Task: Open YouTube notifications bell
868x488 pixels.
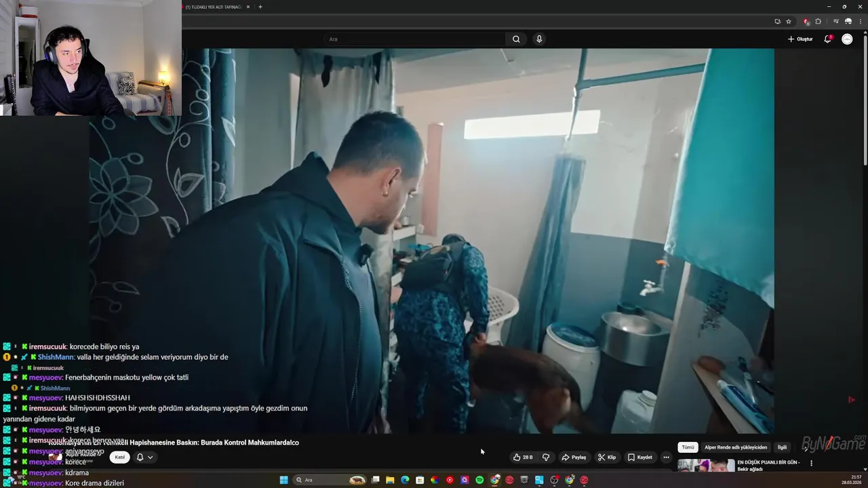Action: 827,39
